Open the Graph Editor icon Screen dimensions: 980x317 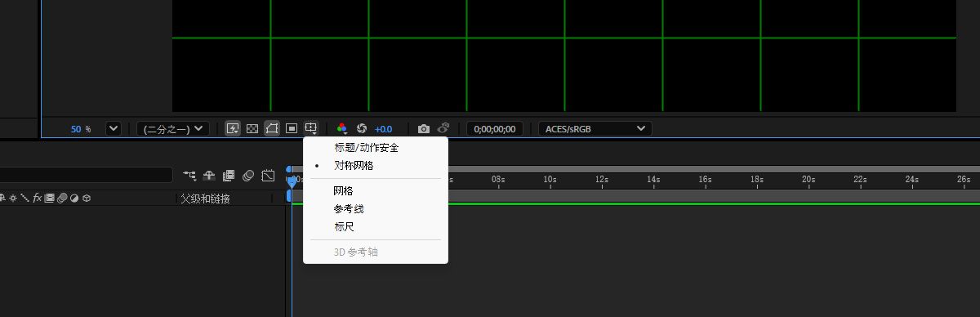(267, 175)
